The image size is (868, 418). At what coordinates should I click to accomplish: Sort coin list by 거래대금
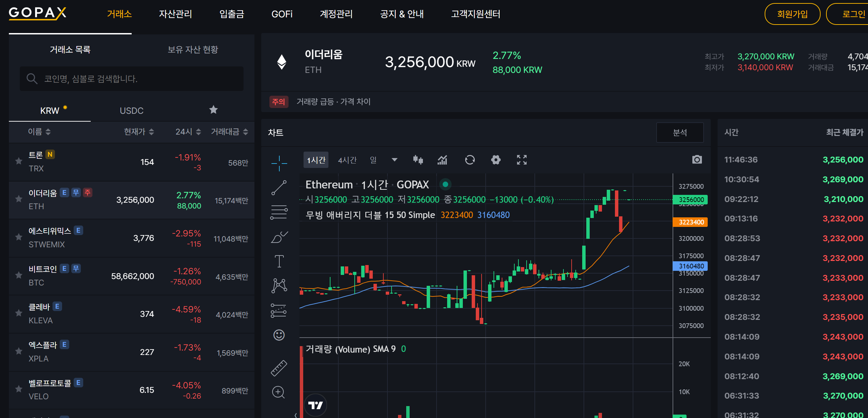[x=230, y=132]
